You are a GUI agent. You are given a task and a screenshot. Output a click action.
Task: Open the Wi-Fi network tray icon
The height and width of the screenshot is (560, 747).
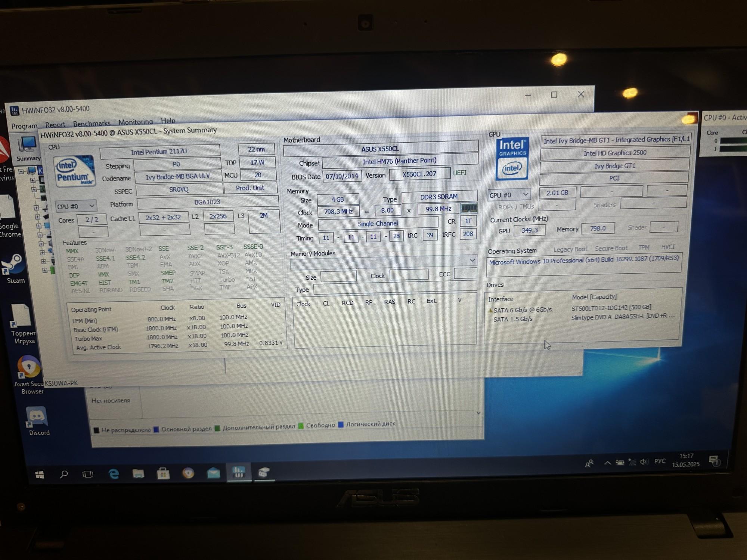632,462
